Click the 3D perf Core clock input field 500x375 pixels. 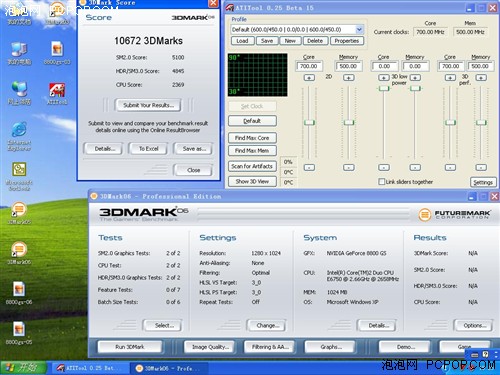click(450, 66)
